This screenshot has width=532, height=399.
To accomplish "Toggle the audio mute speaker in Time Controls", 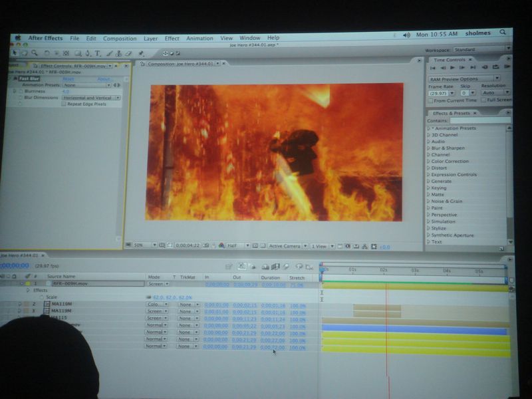I will pos(485,67).
